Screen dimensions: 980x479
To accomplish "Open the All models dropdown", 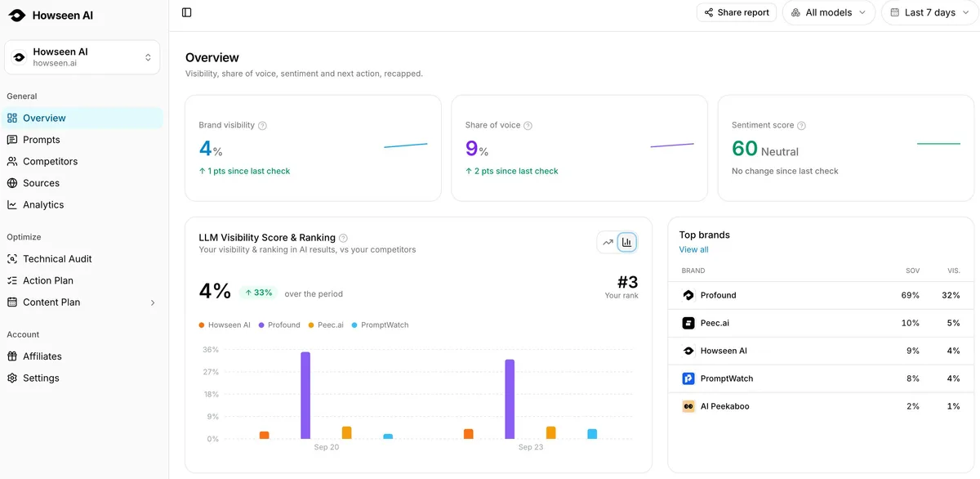I will pos(829,12).
